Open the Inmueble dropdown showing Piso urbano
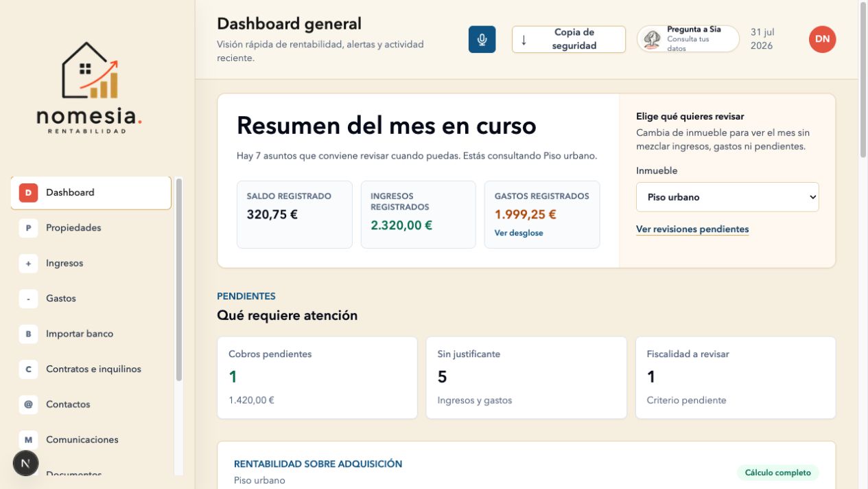Viewport: 868px width, 489px height. pyautogui.click(x=727, y=197)
